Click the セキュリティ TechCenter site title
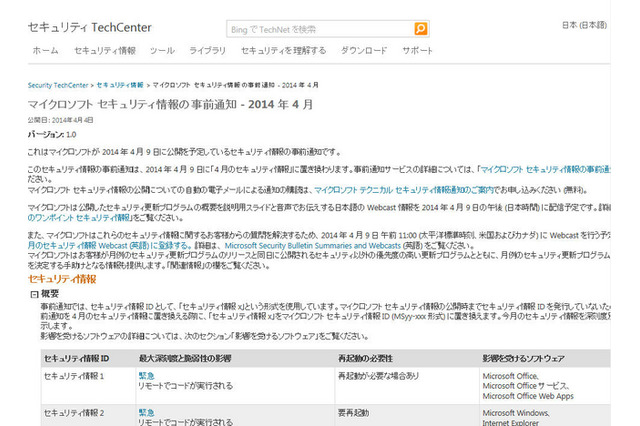Screen dimensions: 640x426 coord(89,25)
